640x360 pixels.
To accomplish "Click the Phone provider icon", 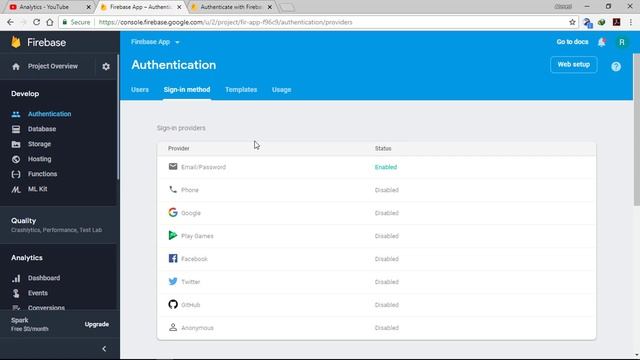I will click(x=173, y=189).
